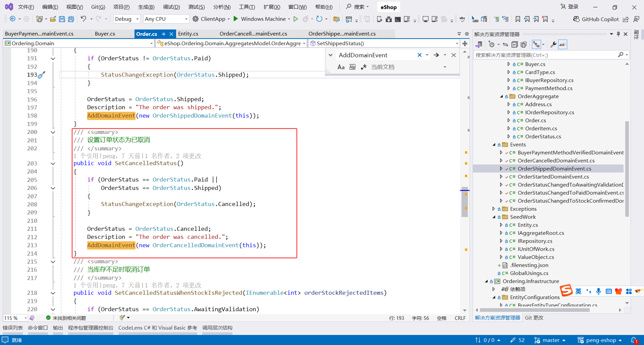644x345 pixels.
Task: Start without debugging using hollow play icon
Action: (296, 19)
